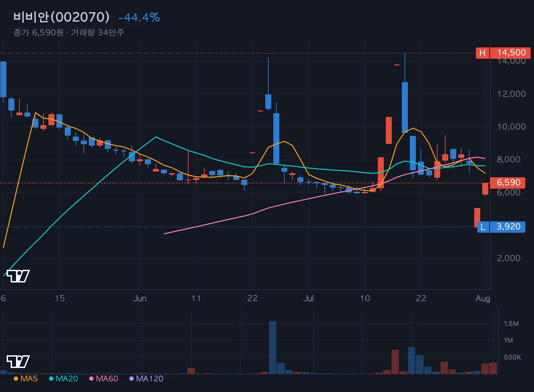
Task: Click the 종가 6,590원 · 거래량 34만주 subtitle
Action: pyautogui.click(x=69, y=32)
